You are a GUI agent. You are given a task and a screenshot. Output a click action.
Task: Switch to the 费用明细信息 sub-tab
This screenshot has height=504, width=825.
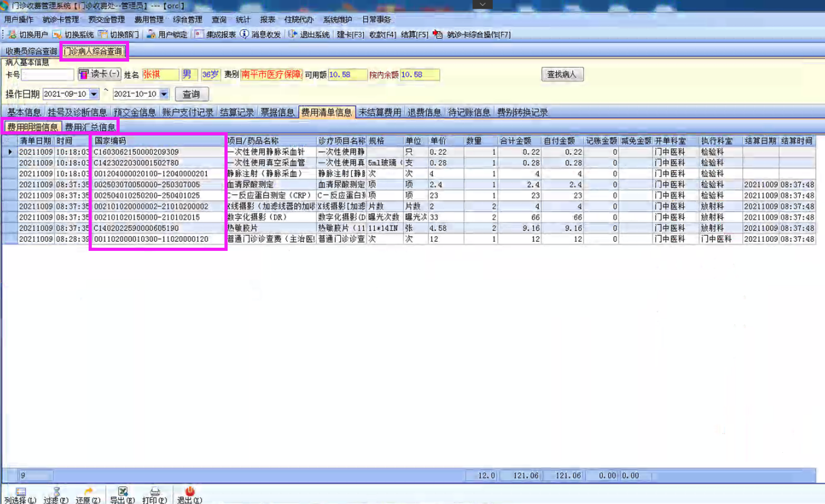point(32,127)
